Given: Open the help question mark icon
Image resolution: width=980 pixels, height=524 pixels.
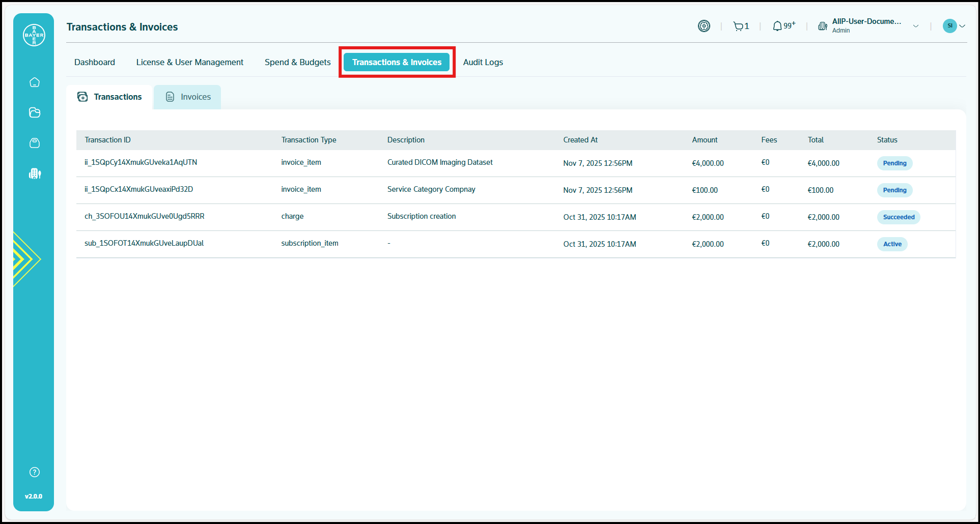Looking at the screenshot, I should (35, 472).
